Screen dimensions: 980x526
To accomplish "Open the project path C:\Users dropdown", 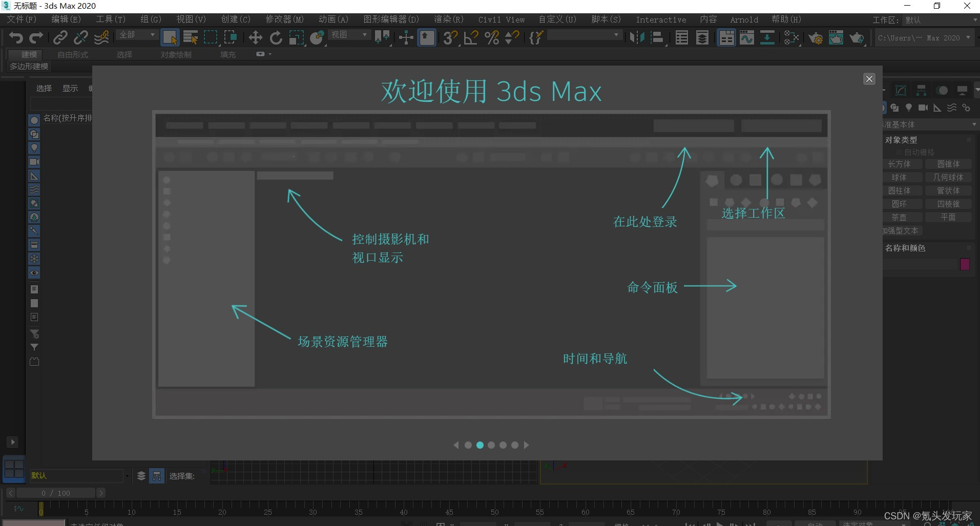I will (924, 37).
